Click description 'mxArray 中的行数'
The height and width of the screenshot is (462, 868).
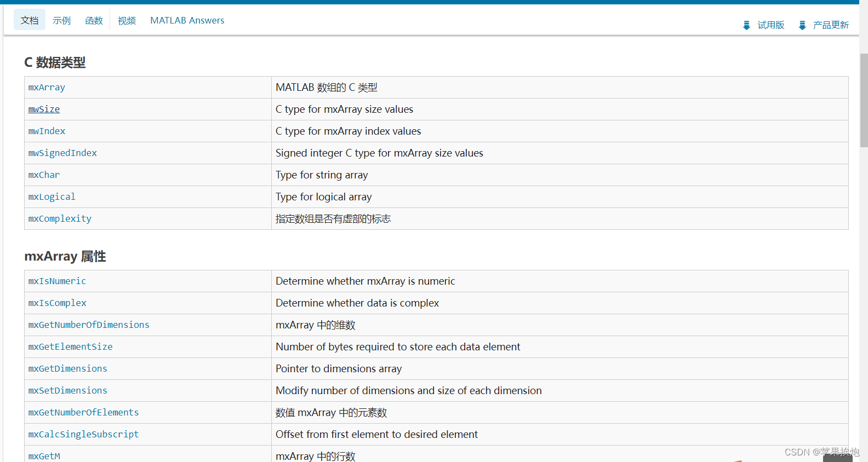click(x=316, y=456)
